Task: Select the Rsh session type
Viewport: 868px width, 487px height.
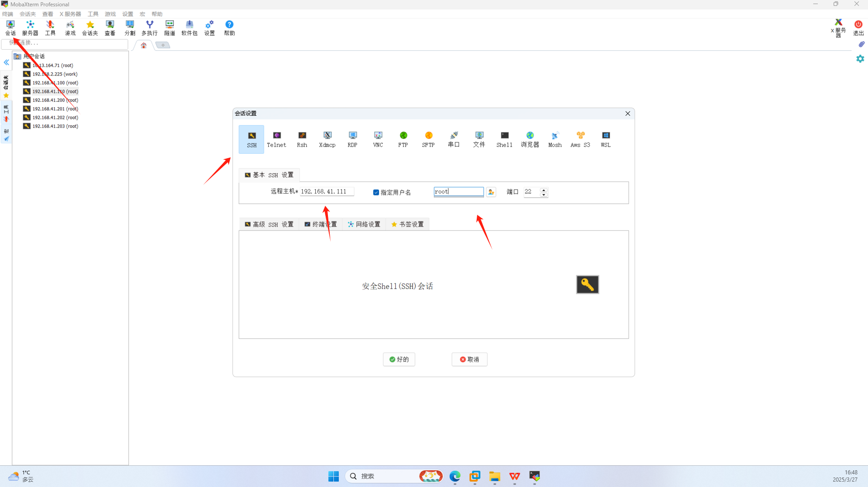Action: (302, 139)
